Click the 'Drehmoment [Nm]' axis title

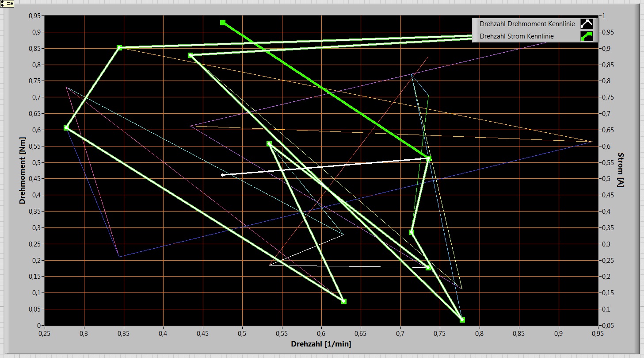(22, 170)
